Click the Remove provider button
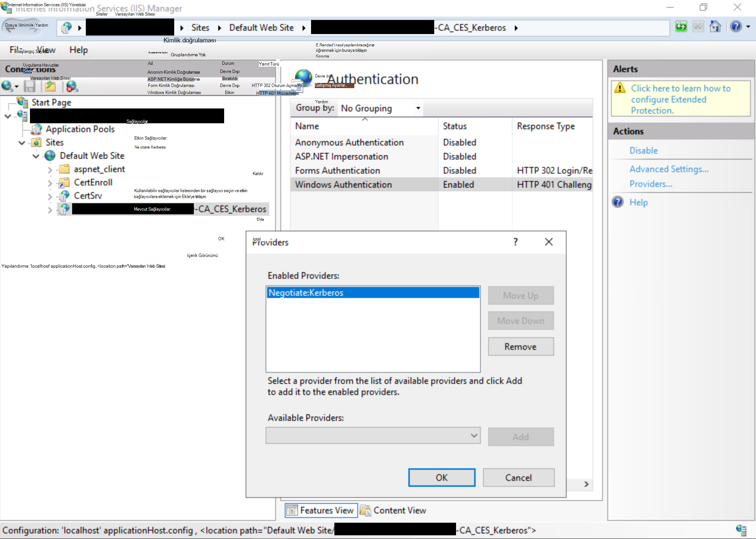This screenshot has height=539, width=756. pyautogui.click(x=521, y=346)
